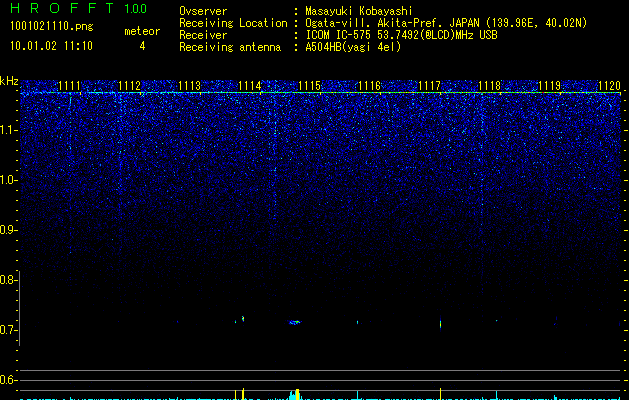Click the 1.0 kHz axis label
629x400 pixels.
tap(8, 180)
